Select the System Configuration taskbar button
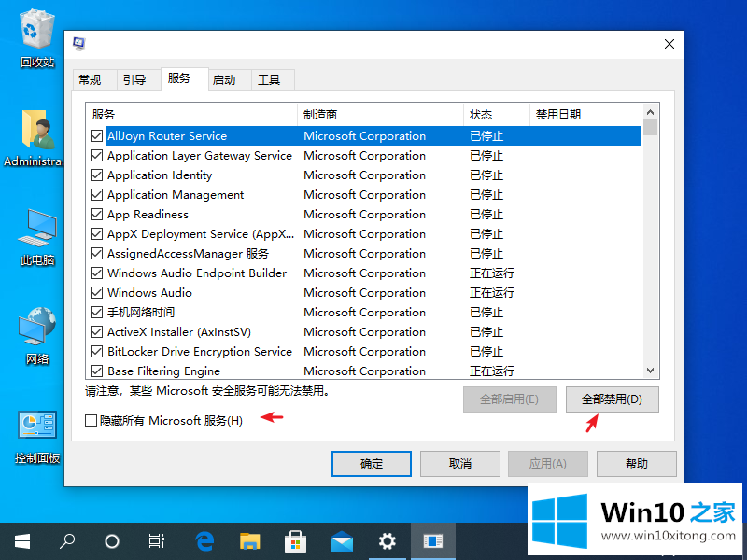Viewport: 747px width, 560px height. [x=433, y=541]
